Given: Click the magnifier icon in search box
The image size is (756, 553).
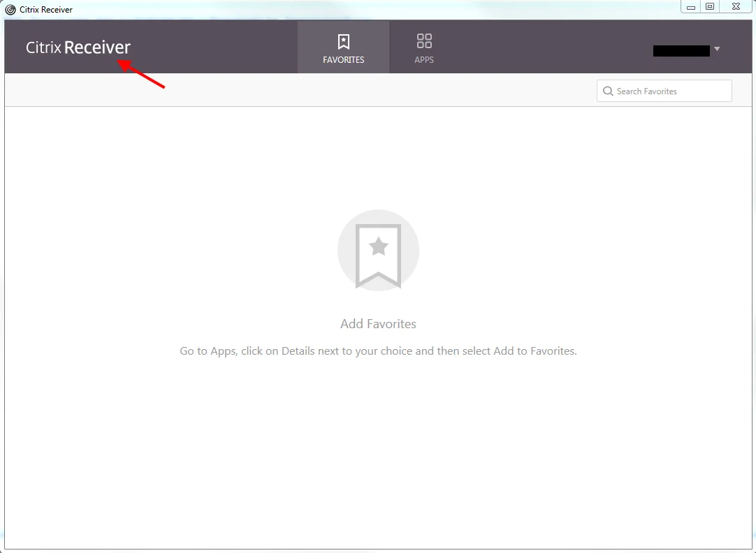Looking at the screenshot, I should point(608,91).
